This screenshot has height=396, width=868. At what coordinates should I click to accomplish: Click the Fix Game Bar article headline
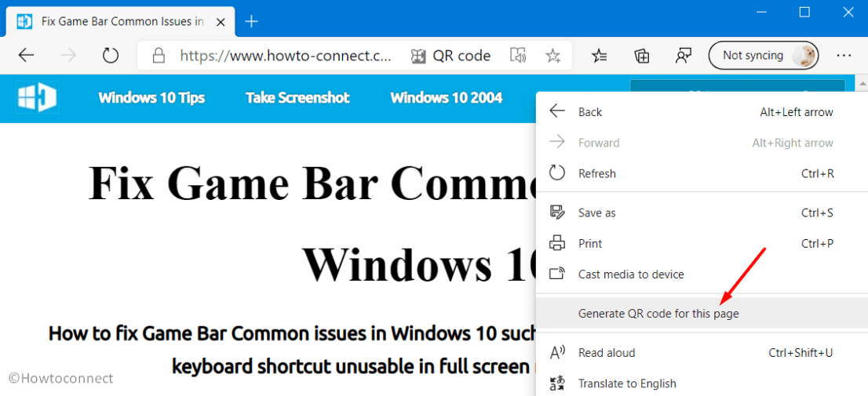pos(313,223)
